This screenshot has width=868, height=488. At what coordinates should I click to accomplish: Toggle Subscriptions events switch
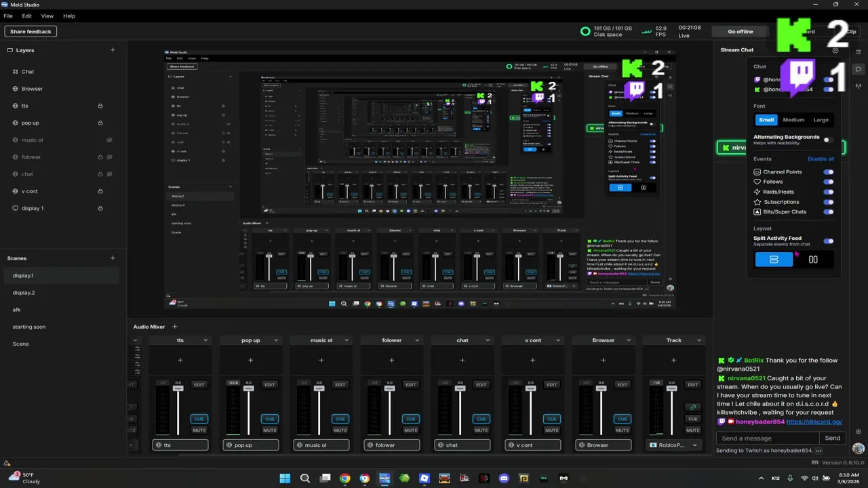pyautogui.click(x=829, y=202)
